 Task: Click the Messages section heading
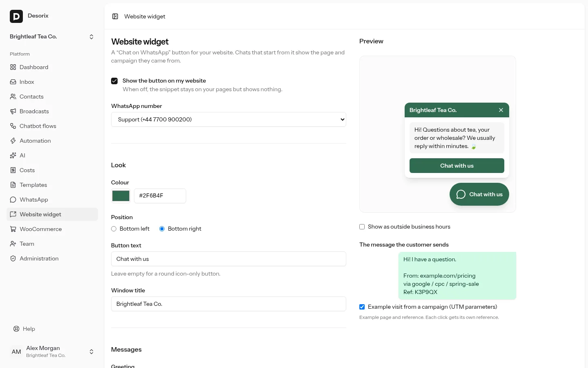(126, 350)
